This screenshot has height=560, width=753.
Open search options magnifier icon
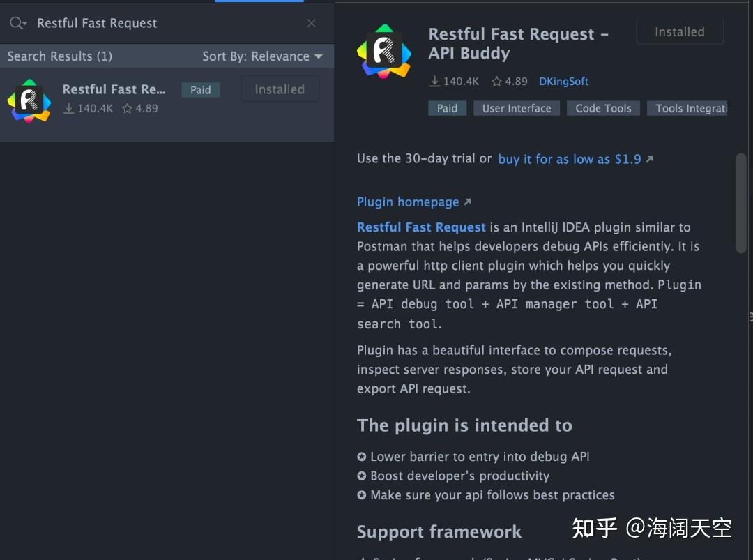[17, 23]
